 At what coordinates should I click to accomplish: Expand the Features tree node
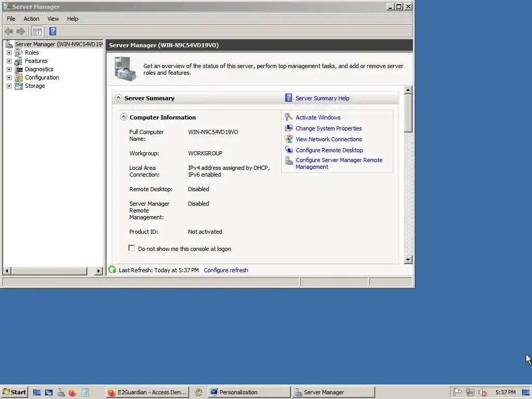click(9, 61)
